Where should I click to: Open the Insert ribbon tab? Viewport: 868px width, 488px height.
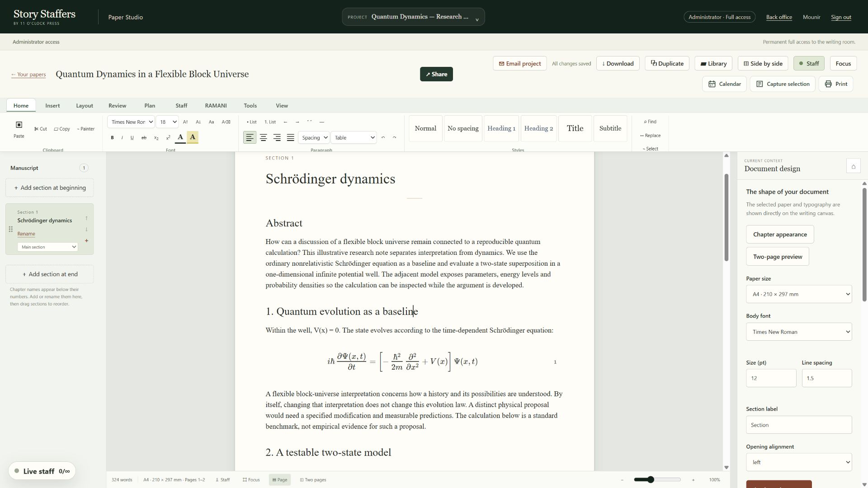coord(52,105)
